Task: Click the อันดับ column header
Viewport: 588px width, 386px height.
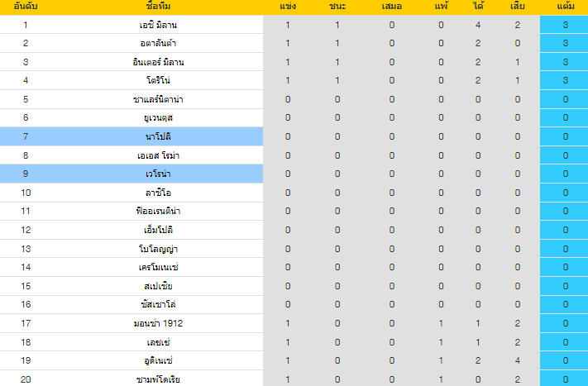Action: point(26,7)
